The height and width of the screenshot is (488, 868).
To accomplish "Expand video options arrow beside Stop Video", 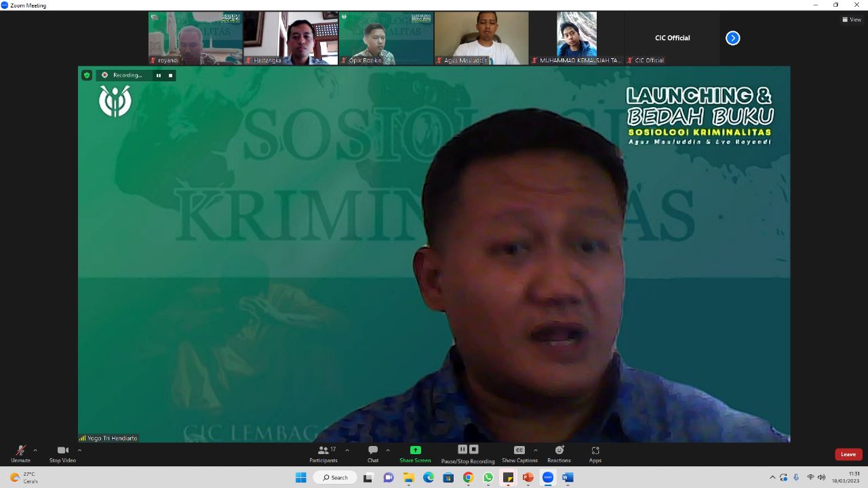I will coord(79,450).
